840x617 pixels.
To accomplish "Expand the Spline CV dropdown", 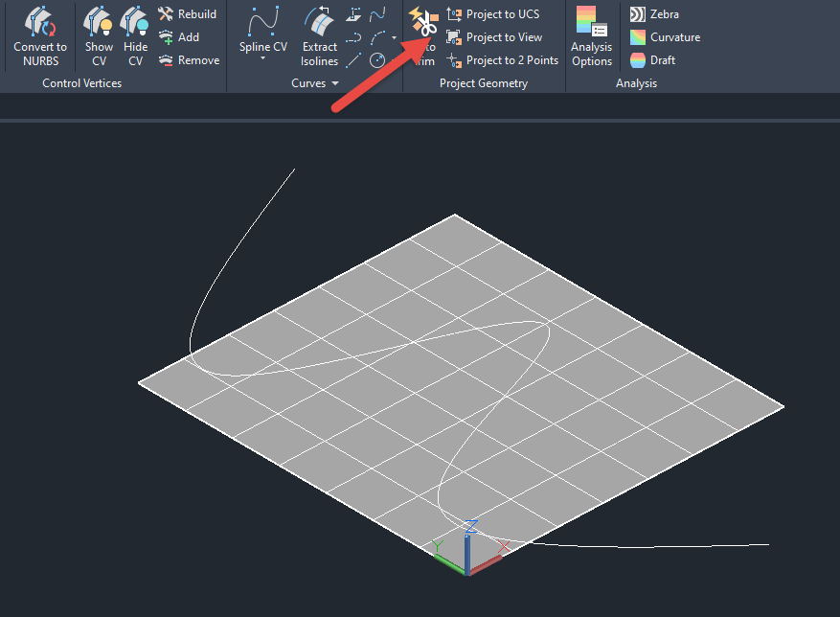I will click(262, 57).
